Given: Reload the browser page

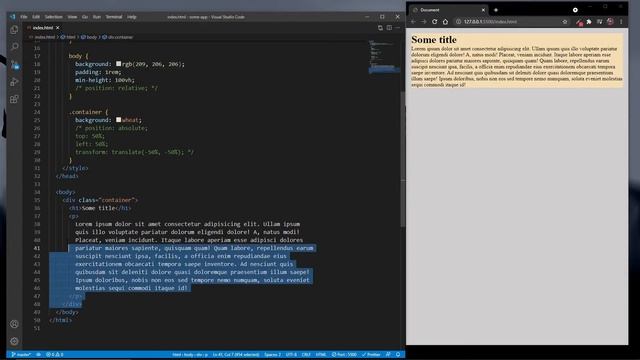Looking at the screenshot, I should click(x=435, y=22).
